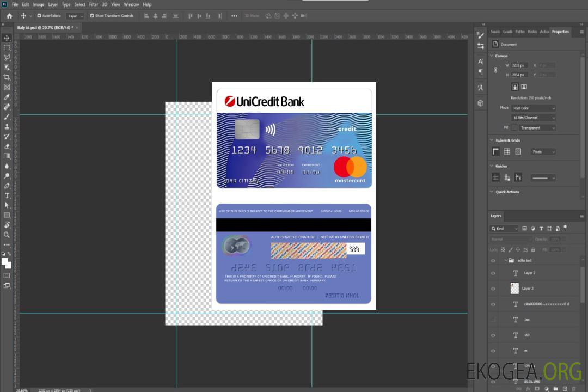Click the delete layer trash icon
The height and width of the screenshot is (392, 588).
[574, 389]
